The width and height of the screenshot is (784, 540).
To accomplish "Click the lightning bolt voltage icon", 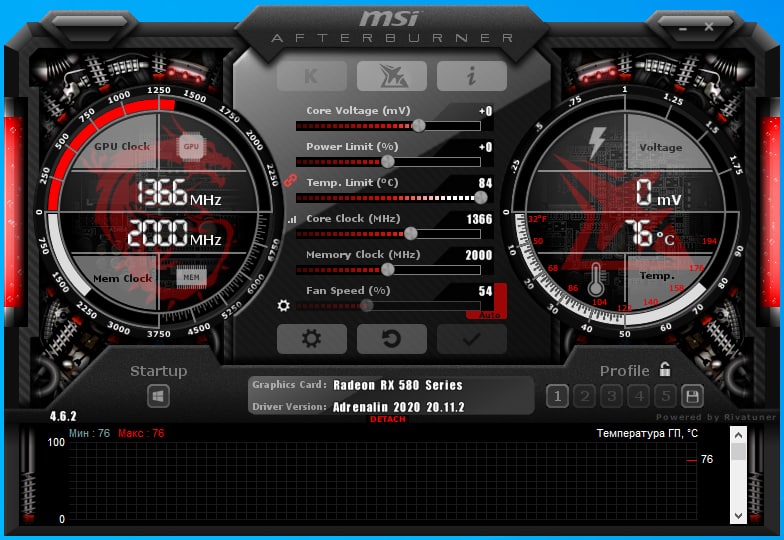I will point(597,142).
